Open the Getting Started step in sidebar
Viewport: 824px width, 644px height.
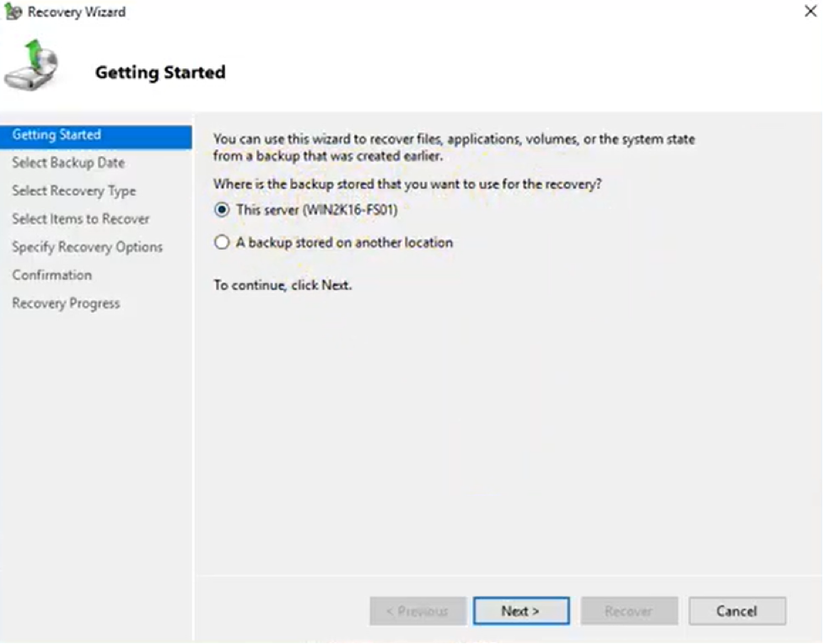[x=57, y=135]
